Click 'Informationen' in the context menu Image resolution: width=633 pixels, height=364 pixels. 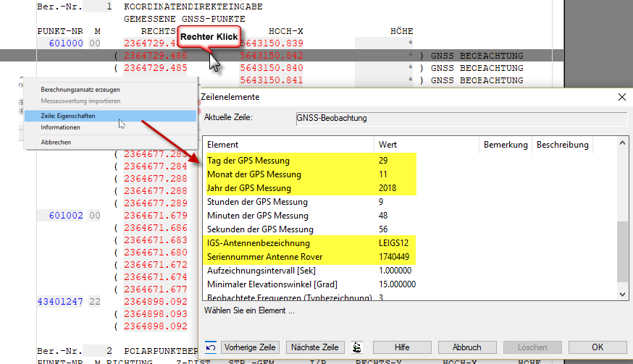tap(60, 127)
